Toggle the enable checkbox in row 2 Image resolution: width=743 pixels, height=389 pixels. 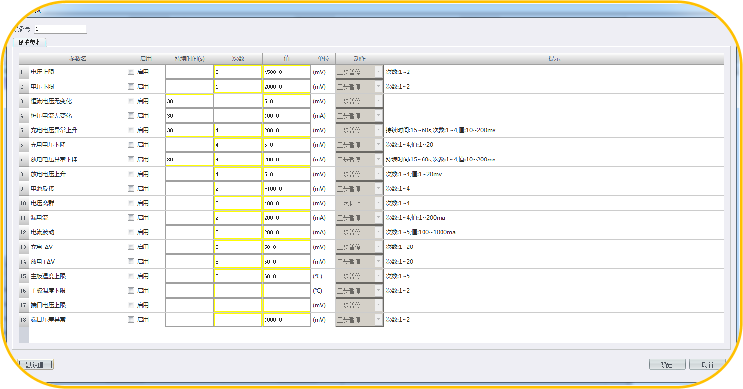(131, 87)
